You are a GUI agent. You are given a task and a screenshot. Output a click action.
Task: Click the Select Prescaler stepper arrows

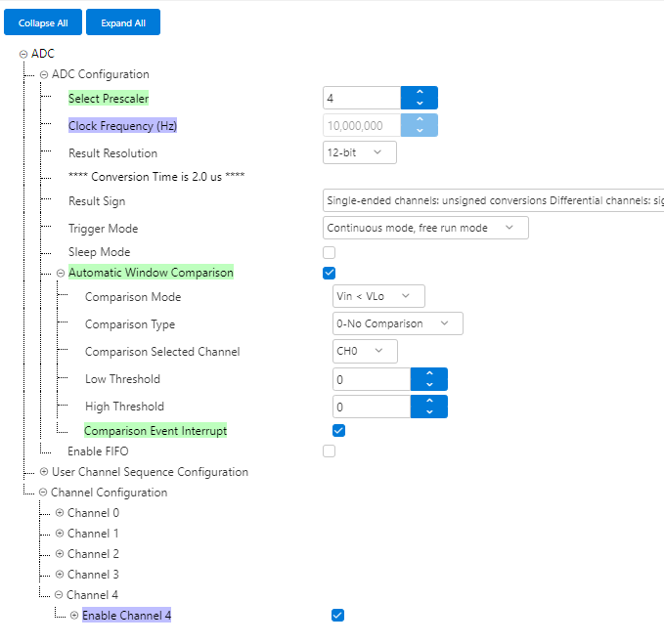click(419, 98)
